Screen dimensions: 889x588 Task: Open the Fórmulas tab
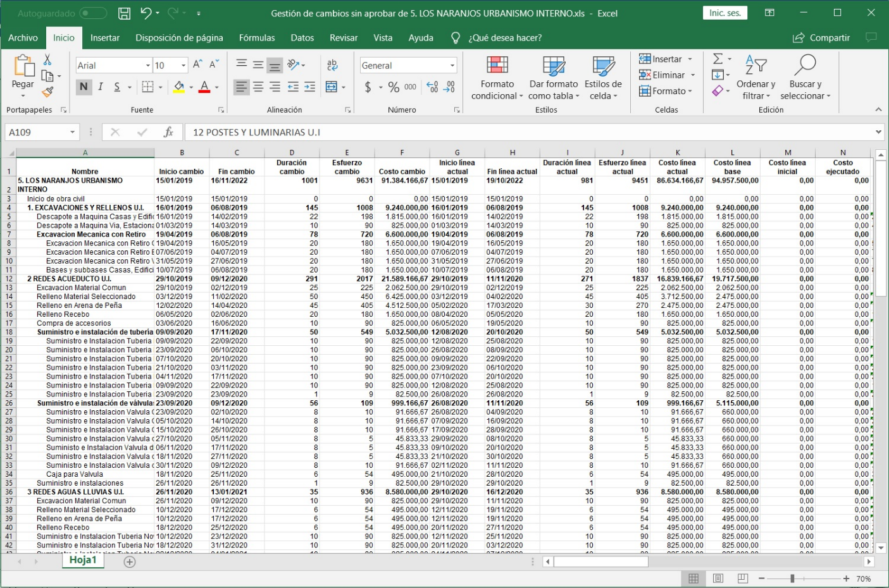[x=257, y=38]
